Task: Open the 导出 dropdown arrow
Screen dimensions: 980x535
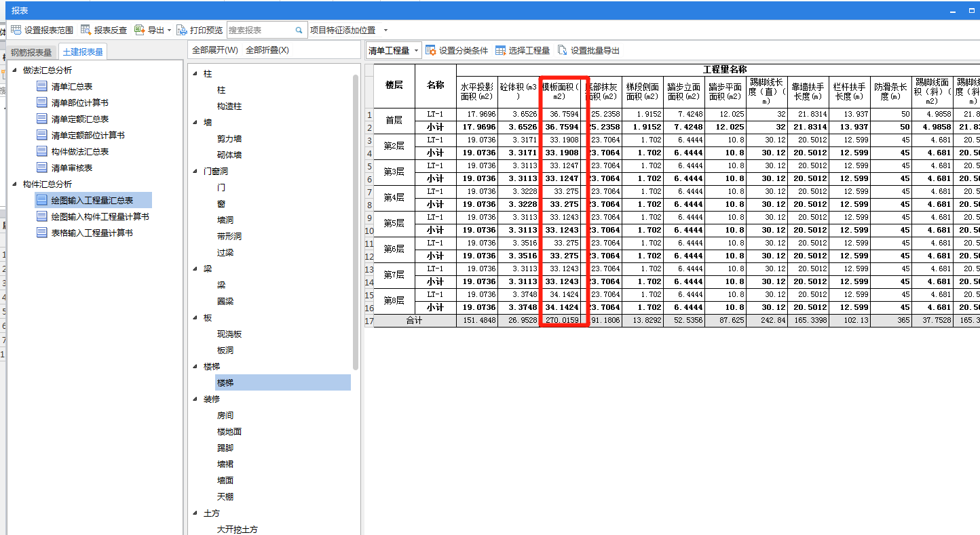Action: tap(169, 31)
